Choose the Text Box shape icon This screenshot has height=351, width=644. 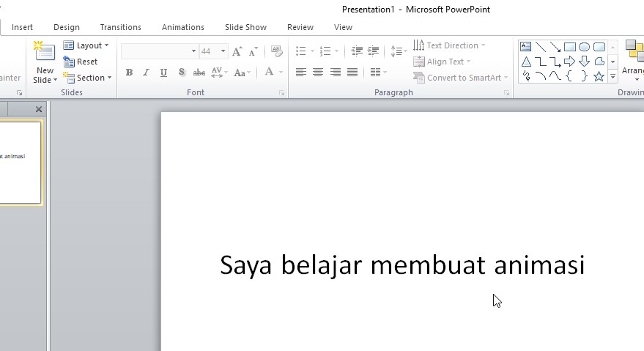[x=525, y=47]
